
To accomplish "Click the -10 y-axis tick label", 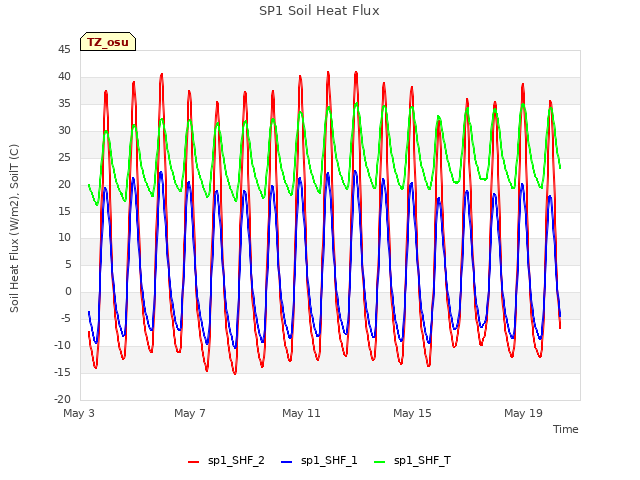I will pyautogui.click(x=63, y=345).
